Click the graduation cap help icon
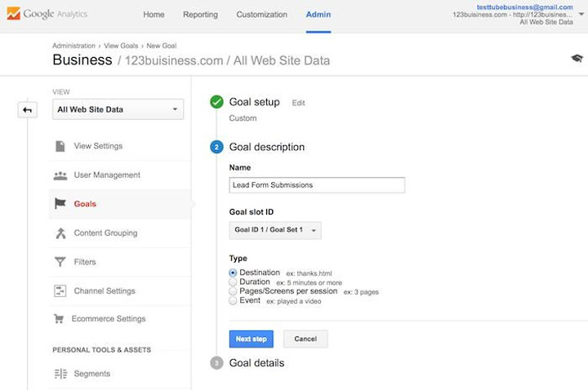The height and width of the screenshot is (390, 588). coord(577,59)
